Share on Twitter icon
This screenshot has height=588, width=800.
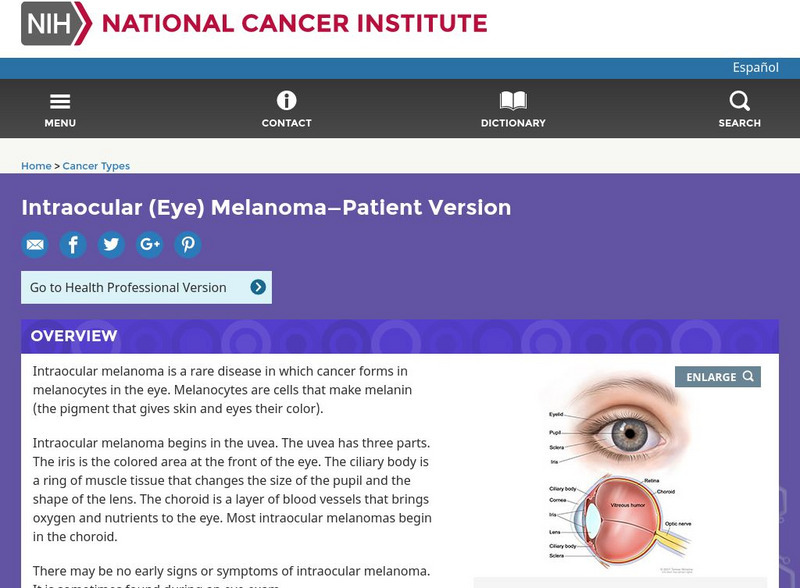tap(111, 244)
